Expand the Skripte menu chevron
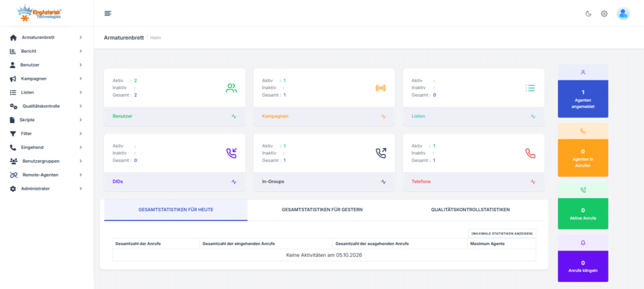This screenshot has height=289, width=644. (80, 120)
